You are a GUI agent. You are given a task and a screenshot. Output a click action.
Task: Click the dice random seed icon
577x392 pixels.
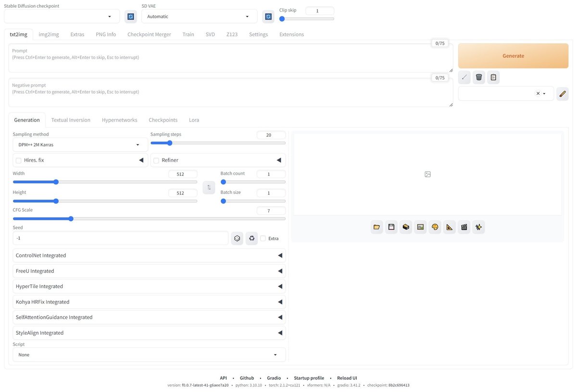pyautogui.click(x=237, y=238)
